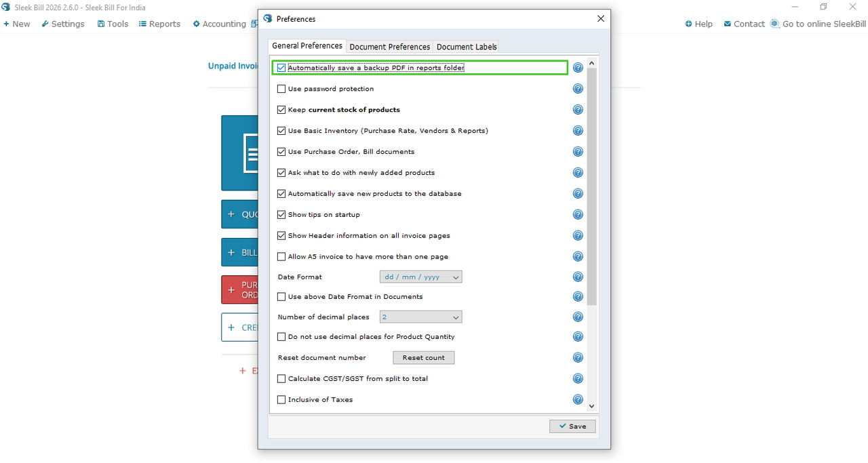The image size is (868, 463).
Task: Switch to Document Preferences tab
Action: point(389,47)
